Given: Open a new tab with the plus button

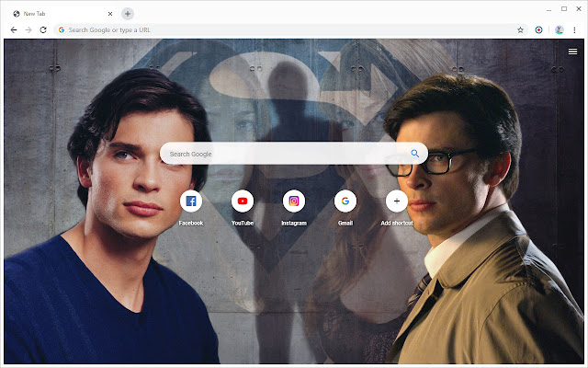Looking at the screenshot, I should [x=128, y=14].
